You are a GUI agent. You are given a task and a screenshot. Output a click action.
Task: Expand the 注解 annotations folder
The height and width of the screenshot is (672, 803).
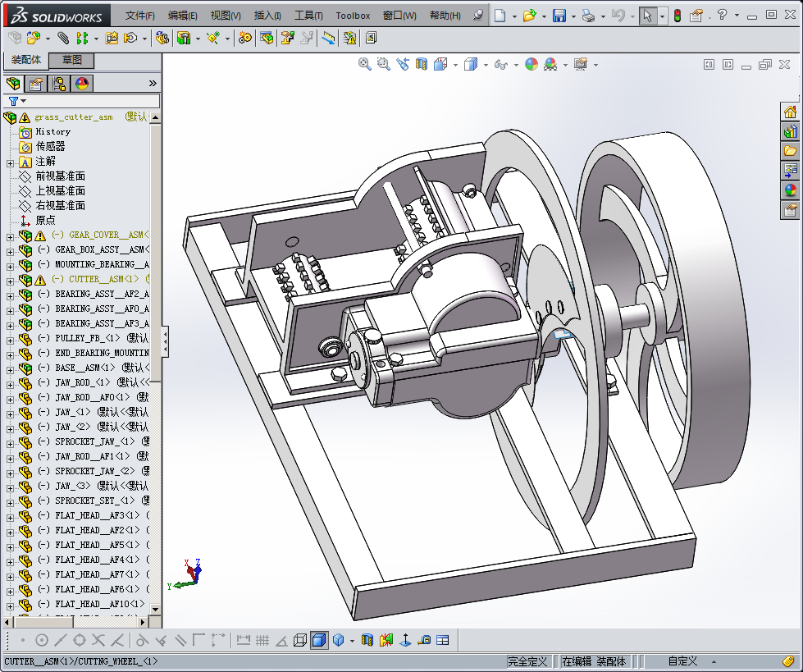point(10,162)
